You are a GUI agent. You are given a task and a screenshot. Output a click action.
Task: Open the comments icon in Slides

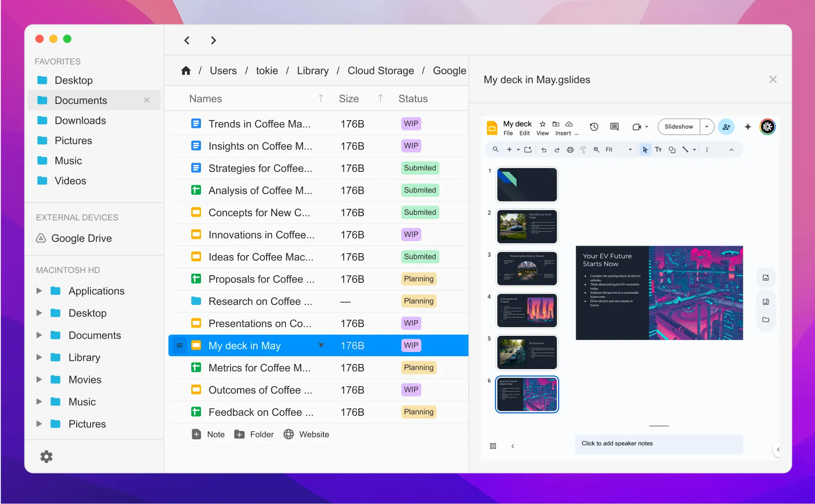[614, 127]
